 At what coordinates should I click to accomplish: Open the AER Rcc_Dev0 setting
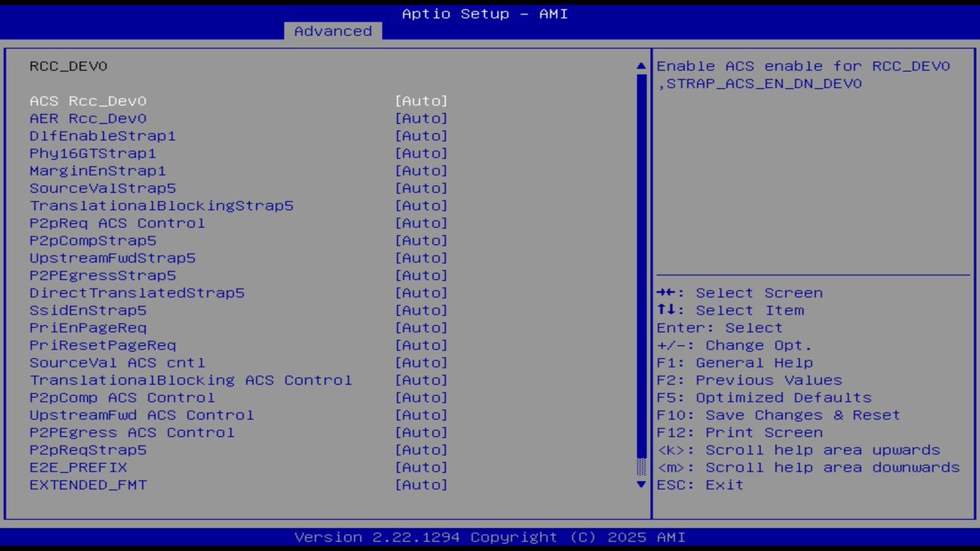point(87,118)
